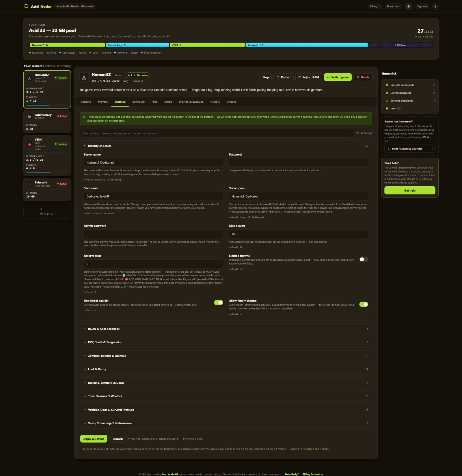Open Billing & invoices footer link
The width and height of the screenshot is (462, 476).
[313, 474]
